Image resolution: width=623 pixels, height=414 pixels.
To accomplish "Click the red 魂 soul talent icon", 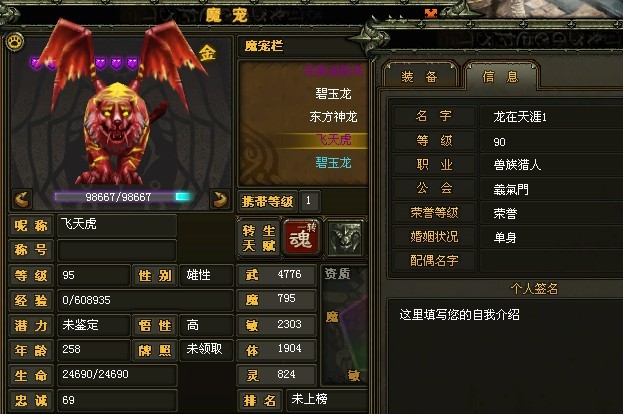I will tap(302, 237).
